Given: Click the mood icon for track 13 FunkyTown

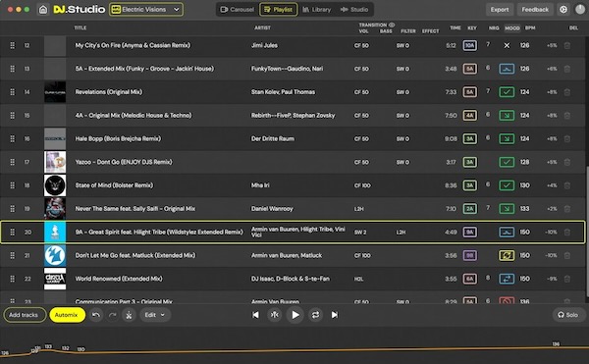Looking at the screenshot, I should point(507,69).
